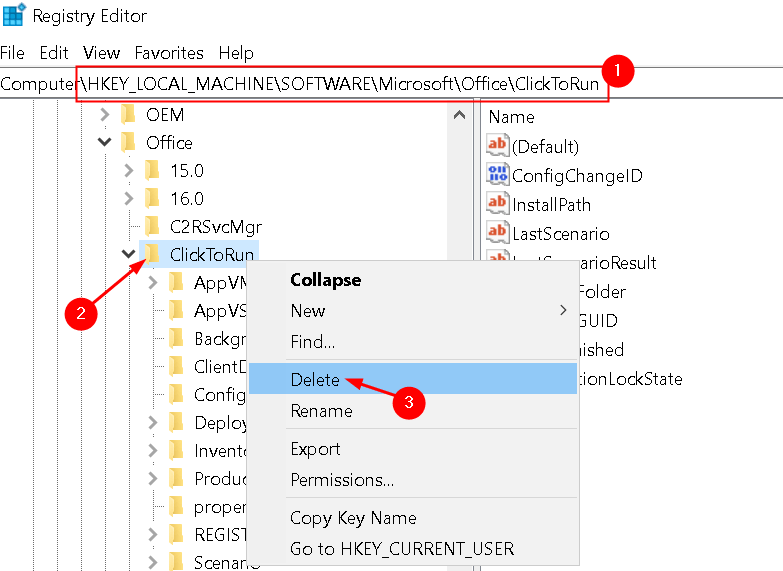Select the Deploy folder icon
783x571 pixels.
[x=176, y=422]
